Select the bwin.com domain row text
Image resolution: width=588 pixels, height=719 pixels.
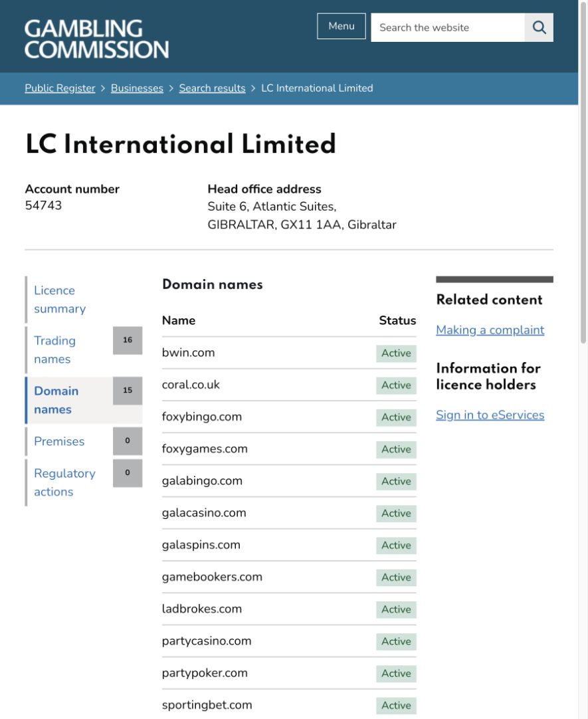pyautogui.click(x=189, y=353)
